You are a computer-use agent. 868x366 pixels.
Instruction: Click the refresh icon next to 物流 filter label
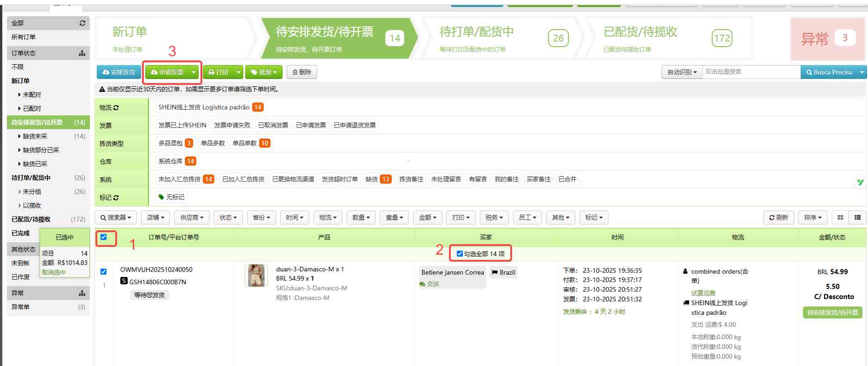pos(116,108)
